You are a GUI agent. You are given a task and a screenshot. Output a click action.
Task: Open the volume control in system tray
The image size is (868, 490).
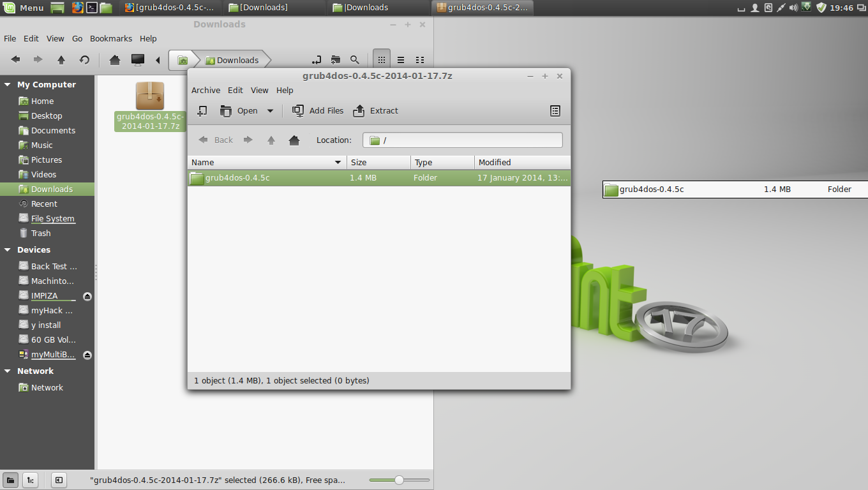point(793,8)
